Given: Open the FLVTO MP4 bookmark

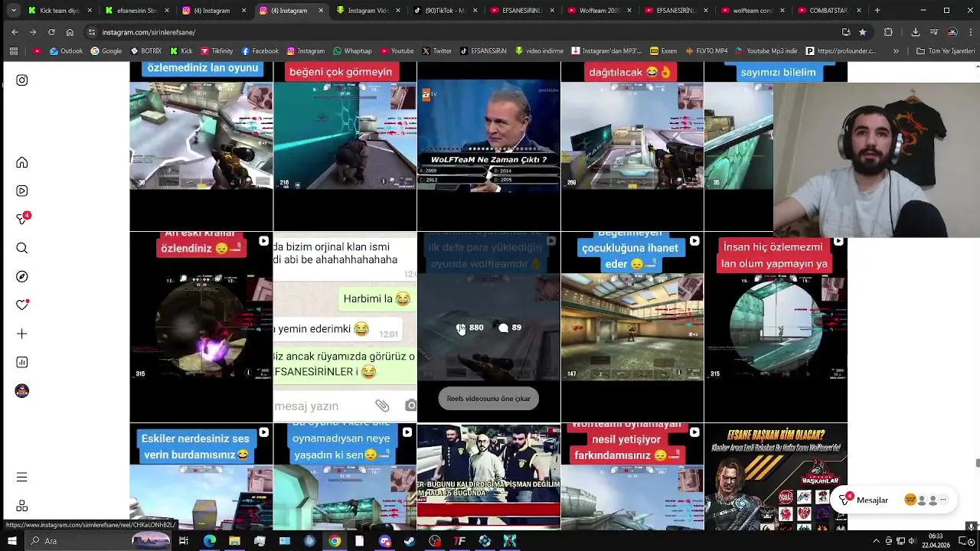Looking at the screenshot, I should coord(707,51).
